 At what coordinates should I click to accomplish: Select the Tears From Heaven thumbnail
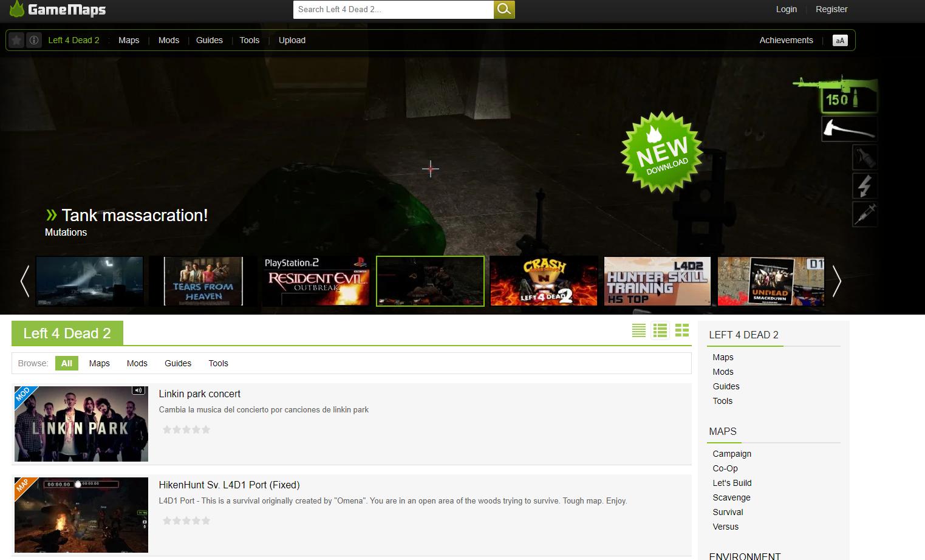(x=203, y=281)
